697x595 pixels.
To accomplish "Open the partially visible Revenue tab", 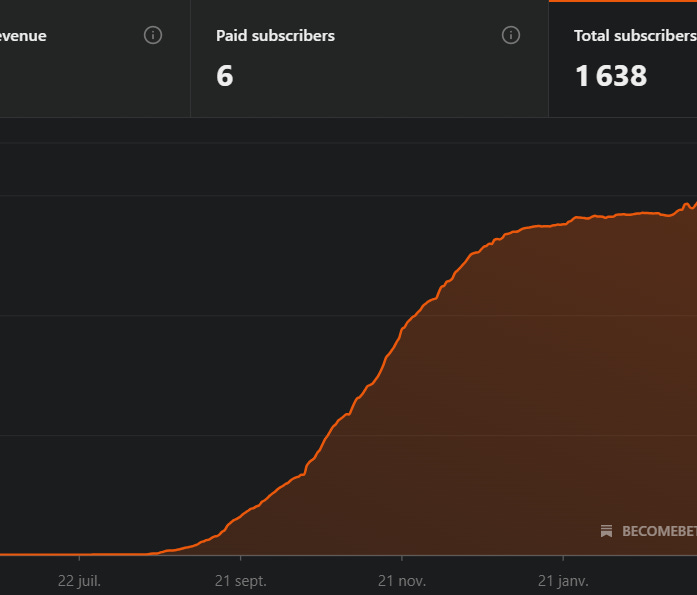I will pyautogui.click(x=95, y=59).
